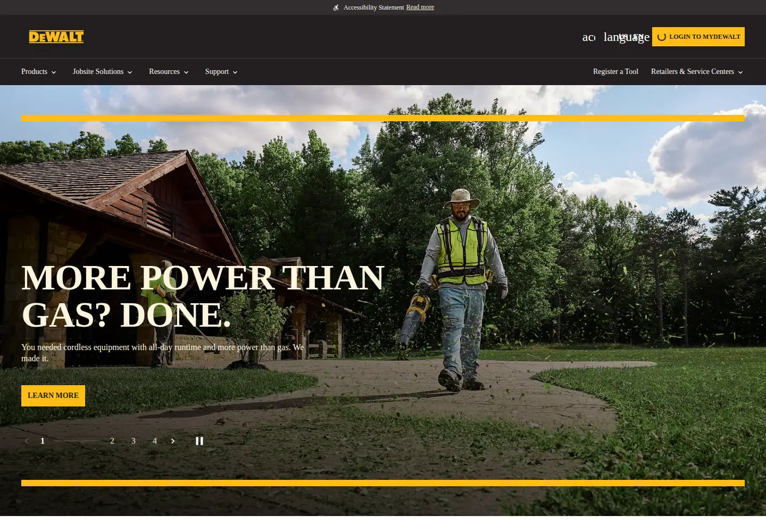Image resolution: width=766 pixels, height=532 pixels.
Task: Click the DeWalt logo
Action: click(56, 37)
